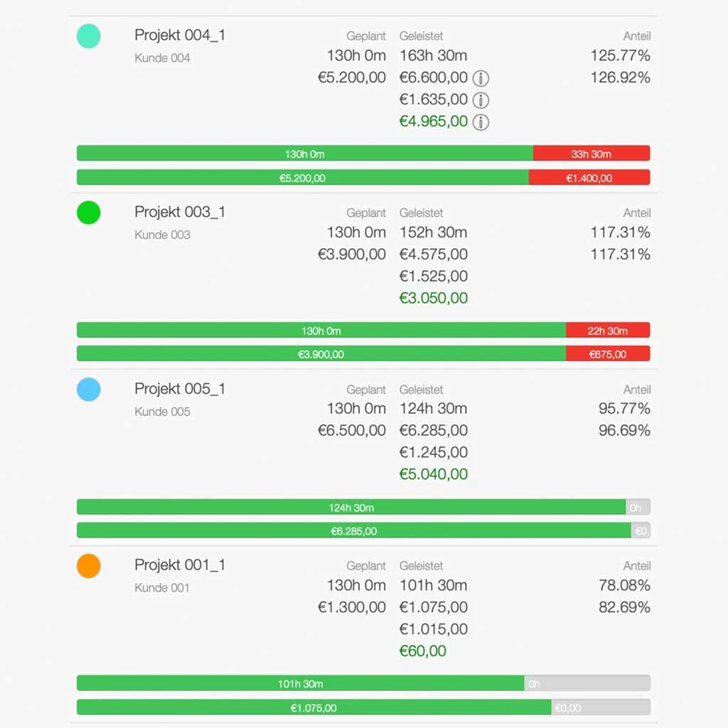Click the orange dot icon for Projekt 001_1
728x728 pixels.
(x=87, y=566)
